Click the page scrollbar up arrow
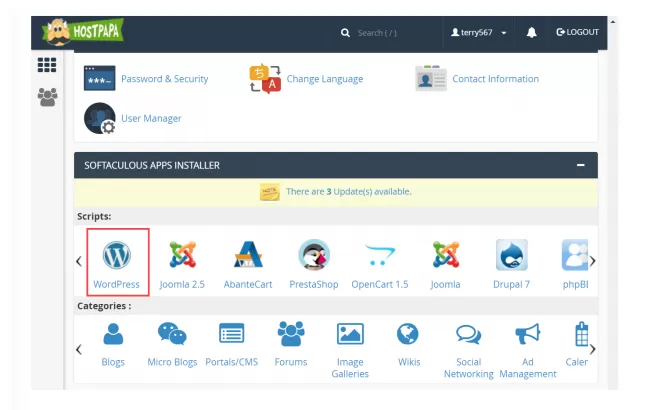Image resolution: width=666 pixels, height=410 pixels. [613, 21]
